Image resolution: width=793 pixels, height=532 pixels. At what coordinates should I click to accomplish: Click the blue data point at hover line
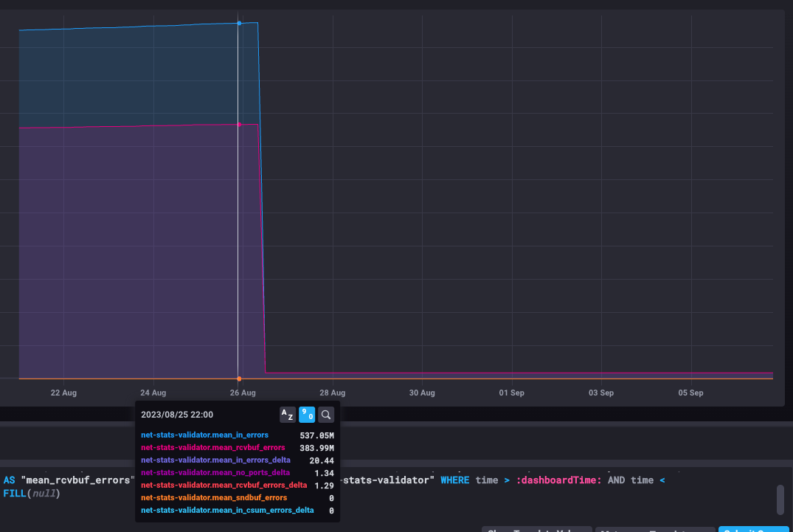coord(240,23)
